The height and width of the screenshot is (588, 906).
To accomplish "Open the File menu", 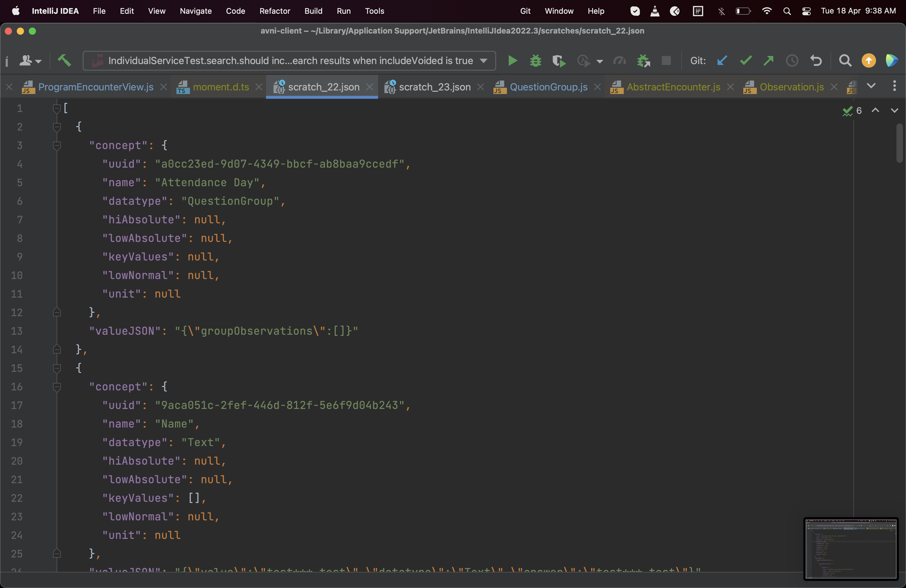I will click(99, 11).
